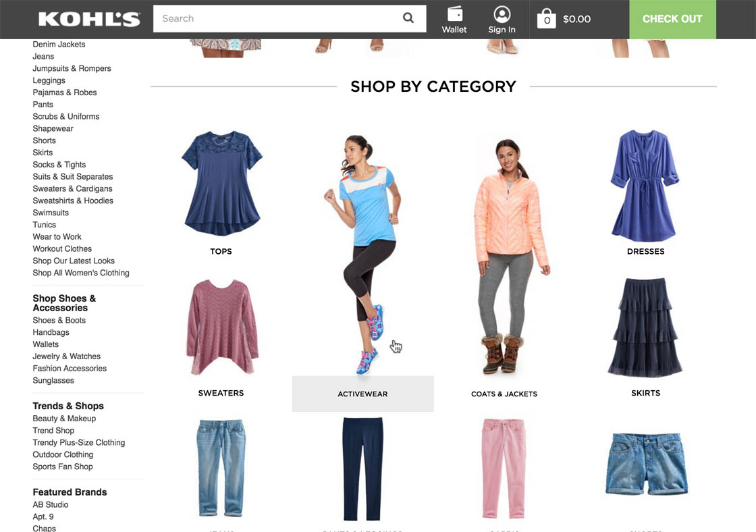Open the Wallet icon
This screenshot has height=532, width=756.
point(454,15)
